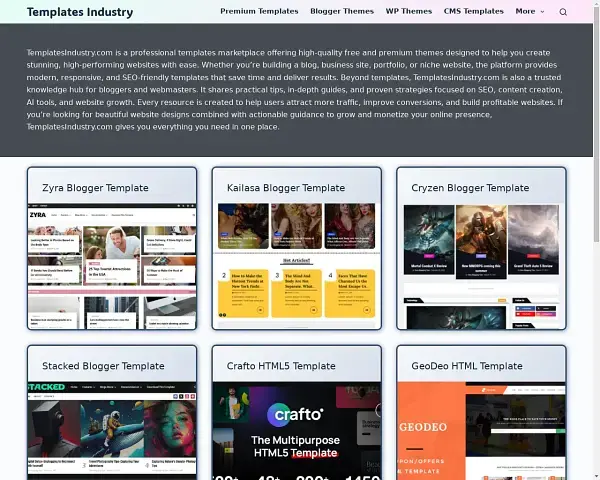The image size is (600, 480).
Task: Click the page's vertical scrollbar
Action: click(x=595, y=240)
